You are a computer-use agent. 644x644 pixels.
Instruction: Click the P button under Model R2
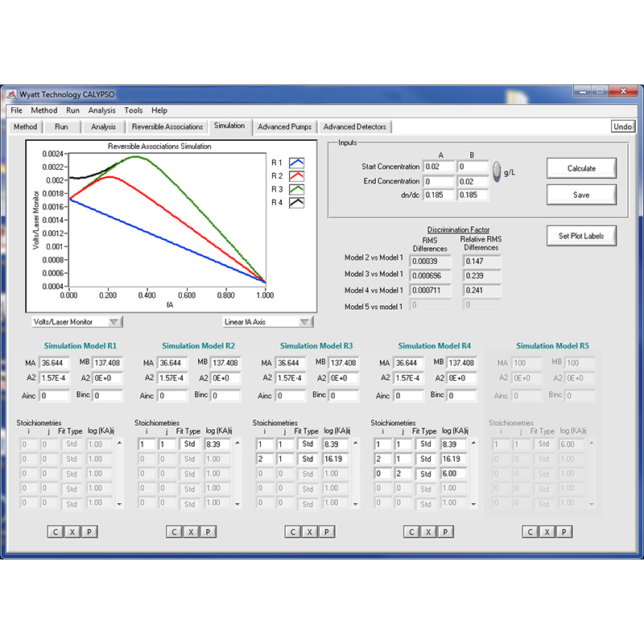[208, 532]
